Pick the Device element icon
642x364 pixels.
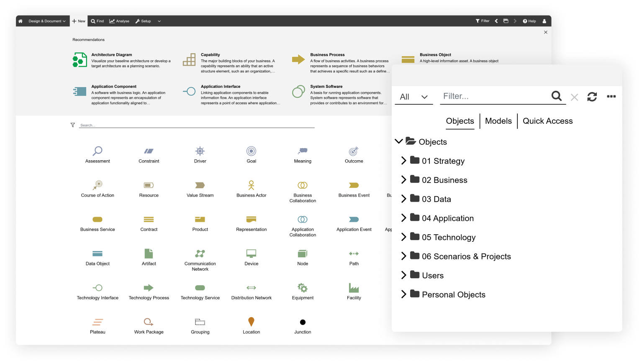[x=251, y=254]
